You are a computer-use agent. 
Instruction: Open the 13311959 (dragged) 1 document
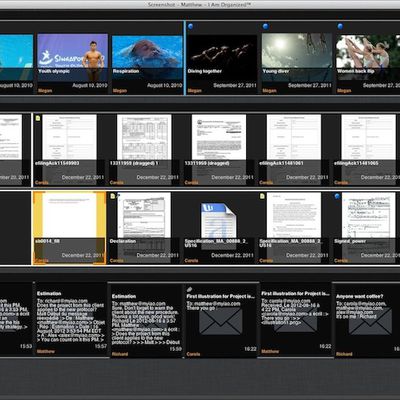pos(144,150)
